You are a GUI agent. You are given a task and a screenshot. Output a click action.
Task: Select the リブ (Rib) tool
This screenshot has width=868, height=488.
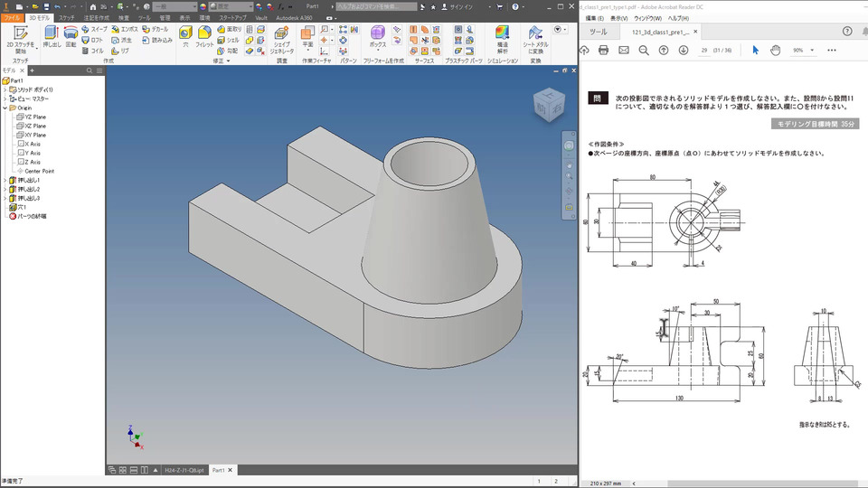point(120,51)
